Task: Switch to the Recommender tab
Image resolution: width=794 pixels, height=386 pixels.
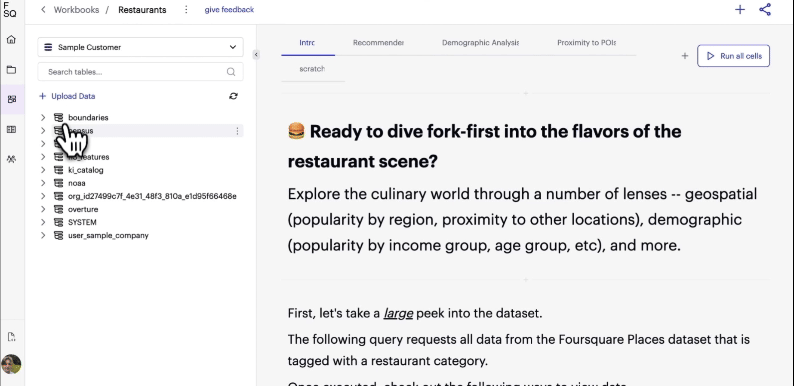Action: 378,43
